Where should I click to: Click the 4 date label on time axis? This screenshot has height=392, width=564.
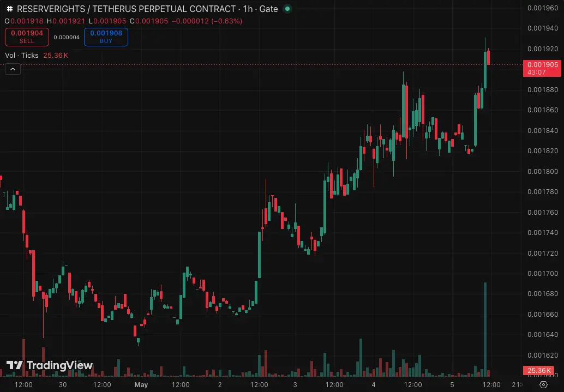374,385
